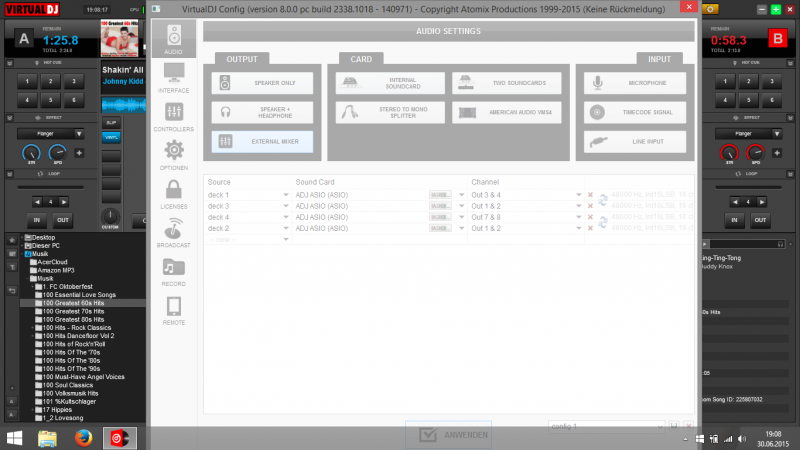Open the Record section
Screen dimensions: 800x450
pyautogui.click(x=173, y=271)
